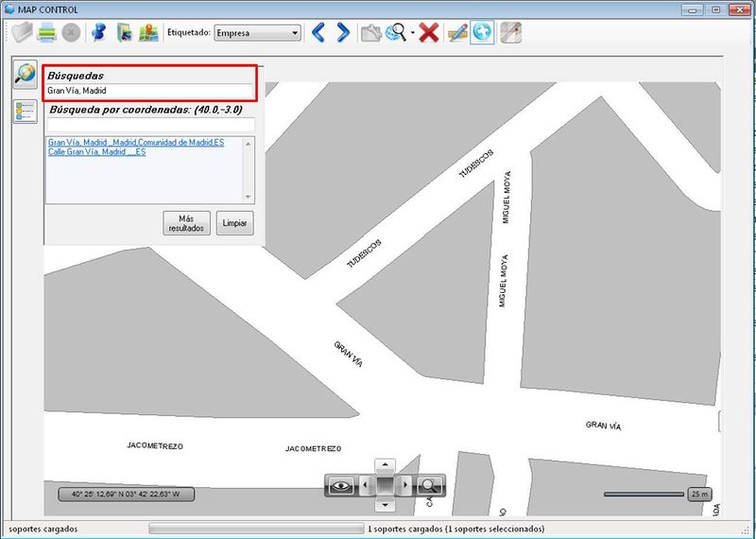
Task: Toggle the eye visibility button on map
Action: pyautogui.click(x=341, y=485)
